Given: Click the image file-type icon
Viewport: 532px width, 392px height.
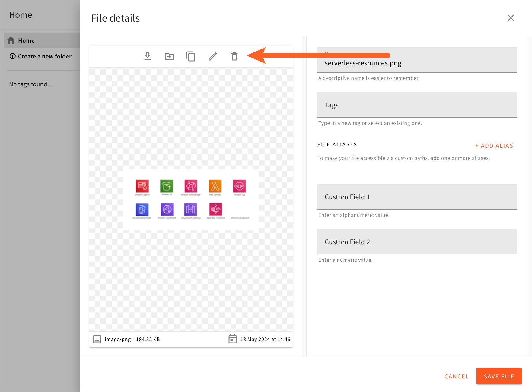Looking at the screenshot, I should click(x=97, y=339).
